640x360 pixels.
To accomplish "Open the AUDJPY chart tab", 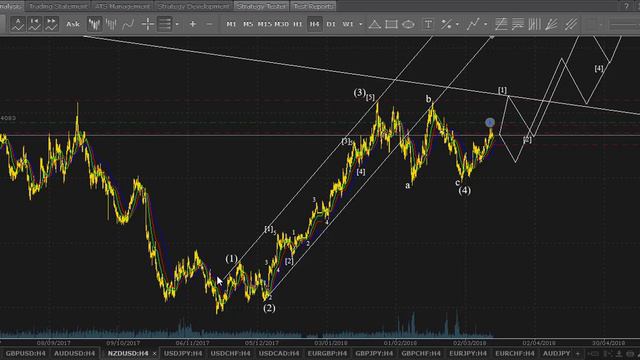I will pos(556,353).
